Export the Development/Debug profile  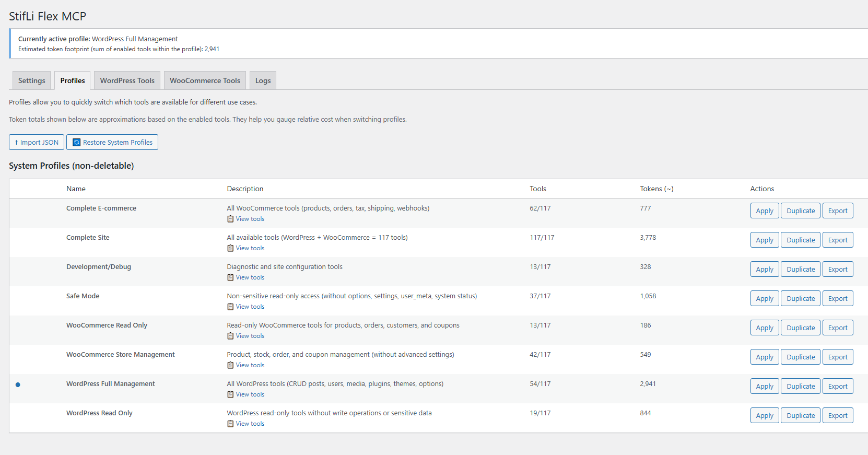pyautogui.click(x=838, y=270)
